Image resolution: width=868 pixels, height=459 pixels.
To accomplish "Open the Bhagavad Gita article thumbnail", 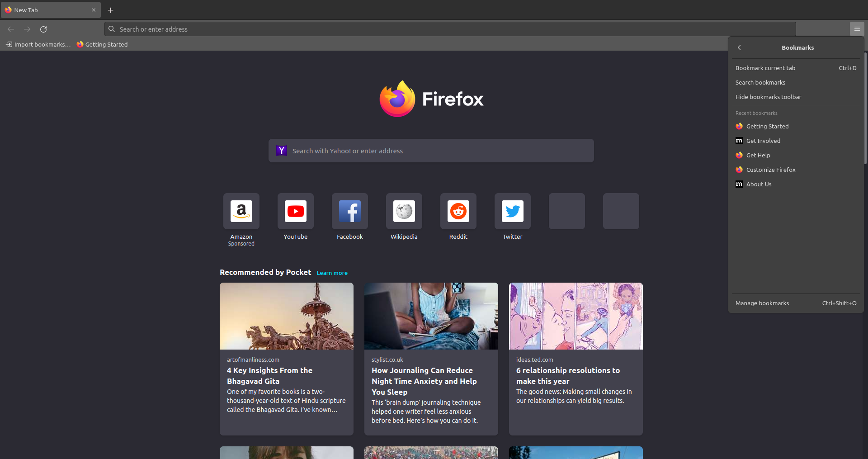I will pos(286,316).
